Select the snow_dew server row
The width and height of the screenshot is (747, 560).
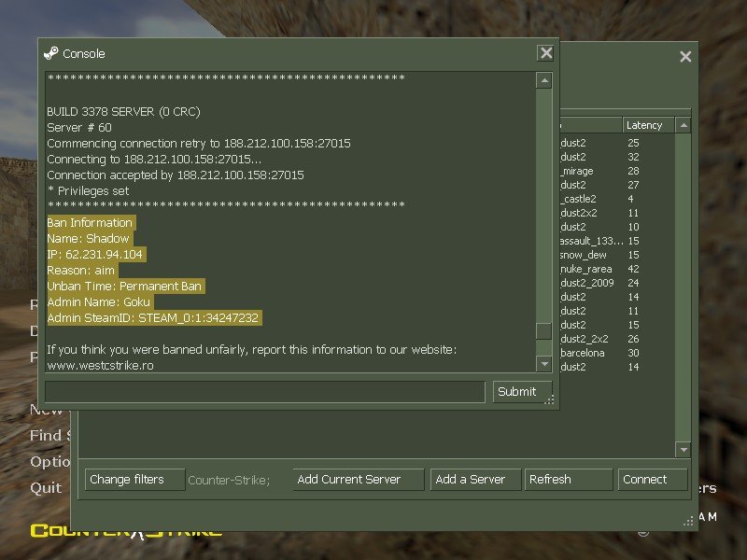[x=617, y=255]
